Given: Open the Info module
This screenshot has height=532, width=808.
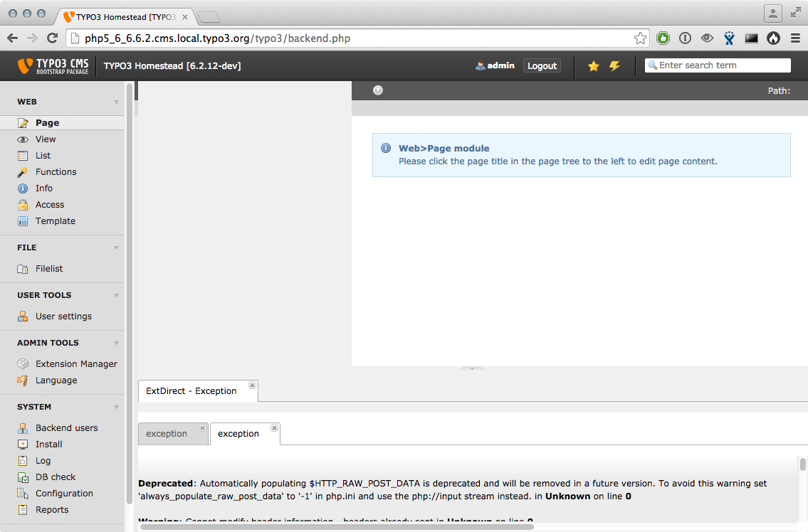Looking at the screenshot, I should coord(44,188).
